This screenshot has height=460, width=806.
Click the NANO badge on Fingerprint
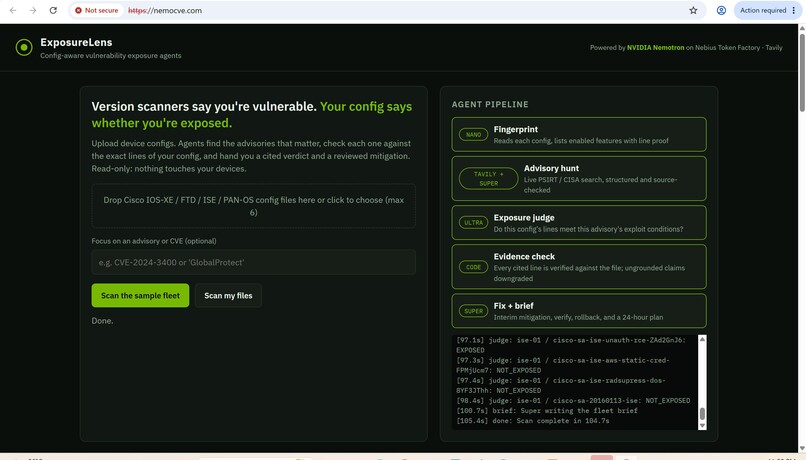click(x=473, y=135)
